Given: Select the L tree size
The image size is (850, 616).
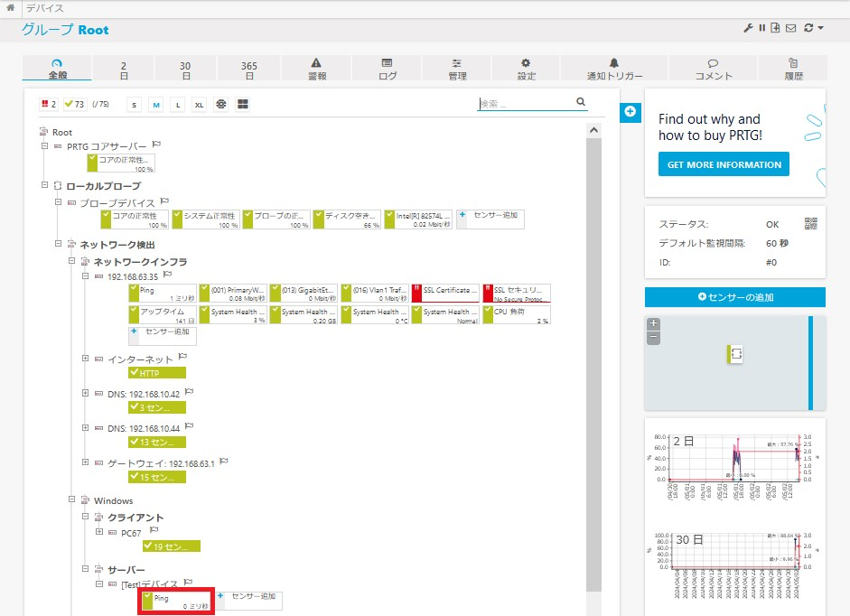Looking at the screenshot, I should 178,105.
